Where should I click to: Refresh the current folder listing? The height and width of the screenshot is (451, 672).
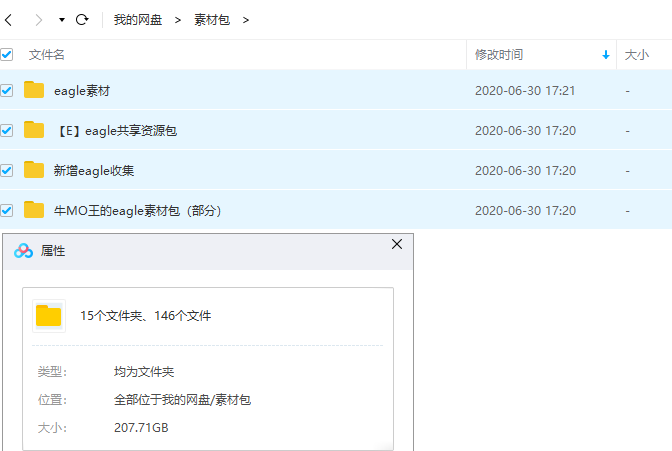(82, 20)
